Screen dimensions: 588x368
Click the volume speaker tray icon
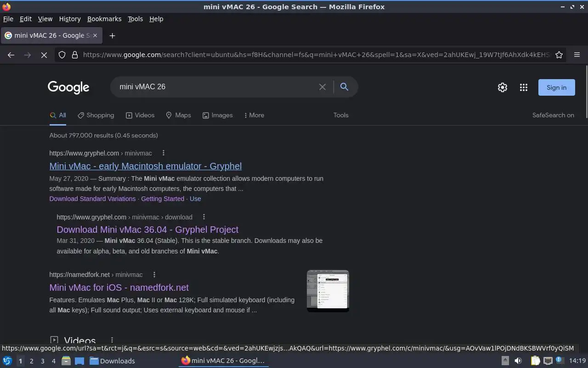[518, 361]
